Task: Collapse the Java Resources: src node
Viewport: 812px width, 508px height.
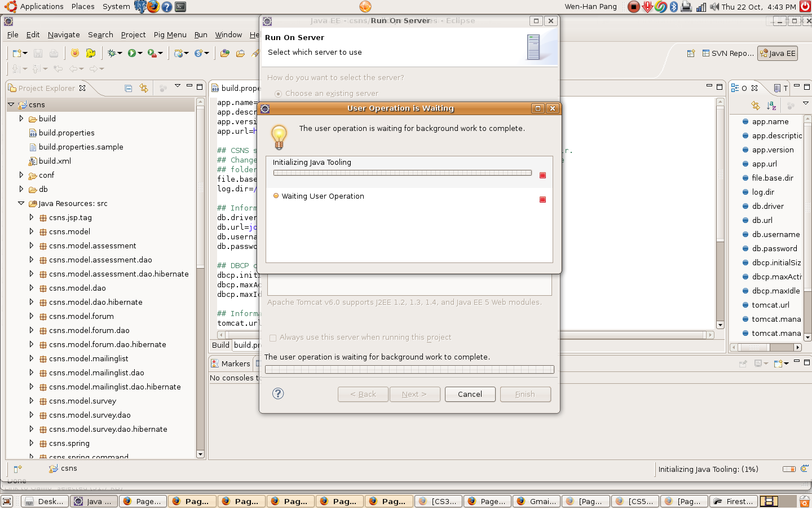Action: [x=21, y=204]
